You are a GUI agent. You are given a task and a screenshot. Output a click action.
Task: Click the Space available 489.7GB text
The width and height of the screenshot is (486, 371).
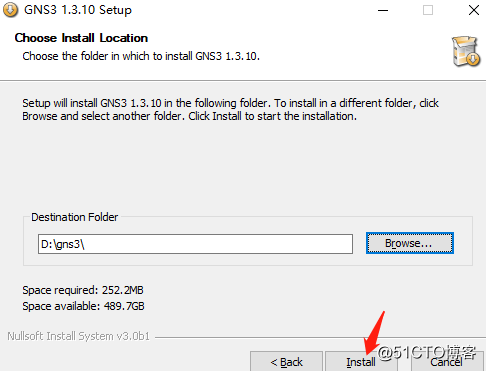(83, 306)
